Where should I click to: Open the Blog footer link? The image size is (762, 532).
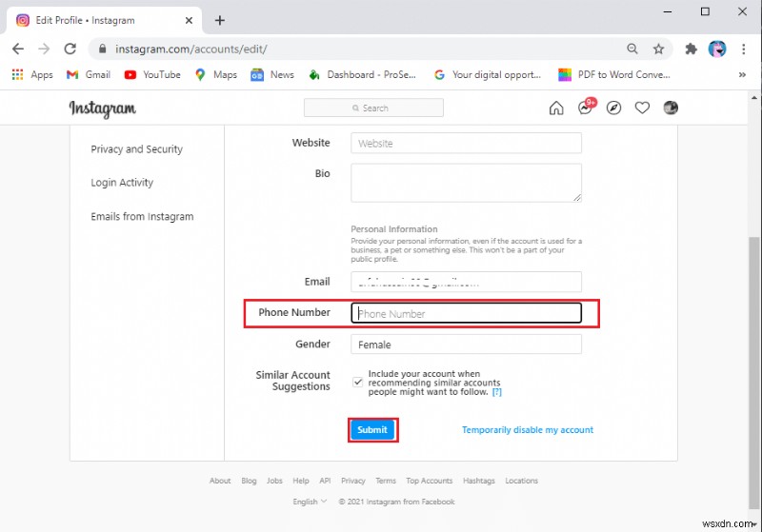point(249,481)
